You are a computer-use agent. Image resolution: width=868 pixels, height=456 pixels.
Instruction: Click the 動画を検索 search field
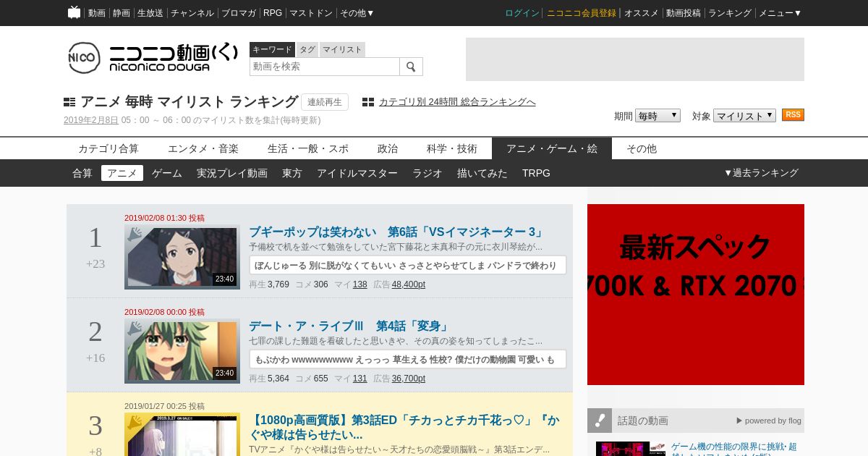(325, 67)
